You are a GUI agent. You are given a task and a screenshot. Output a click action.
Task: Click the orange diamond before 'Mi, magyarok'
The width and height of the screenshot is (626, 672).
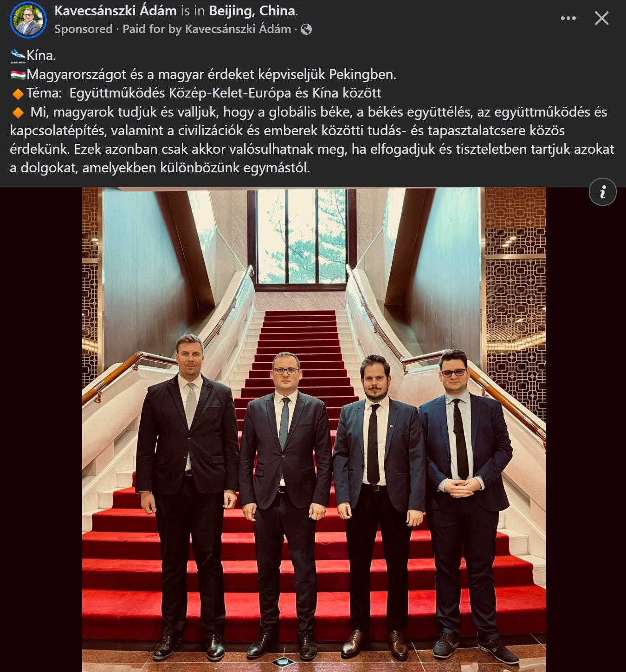tap(18, 112)
